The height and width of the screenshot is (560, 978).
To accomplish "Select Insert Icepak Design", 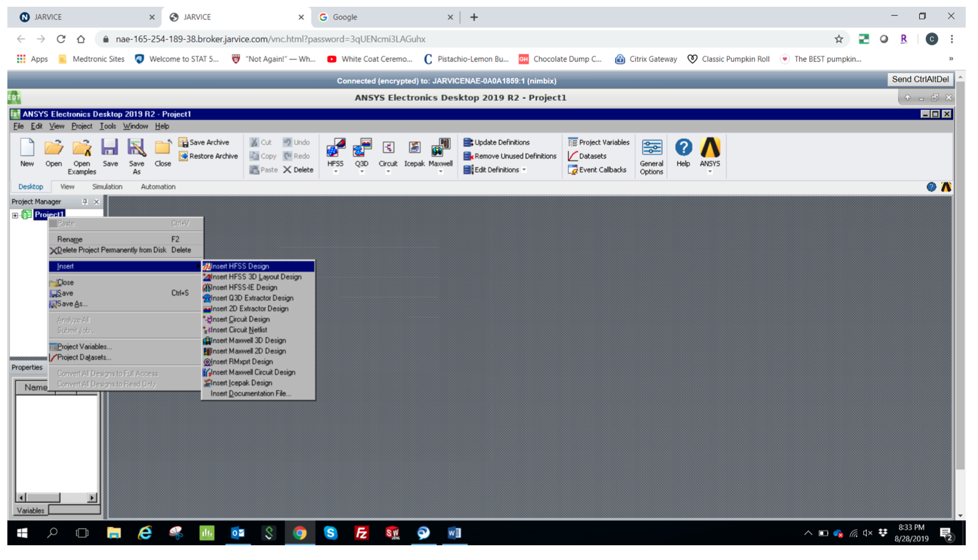I will (x=258, y=383).
